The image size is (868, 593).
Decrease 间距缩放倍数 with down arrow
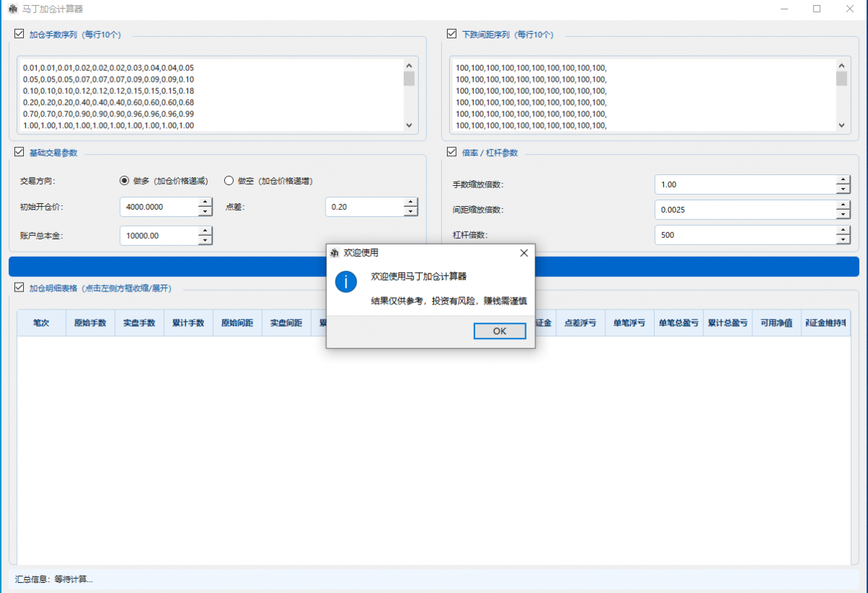843,214
